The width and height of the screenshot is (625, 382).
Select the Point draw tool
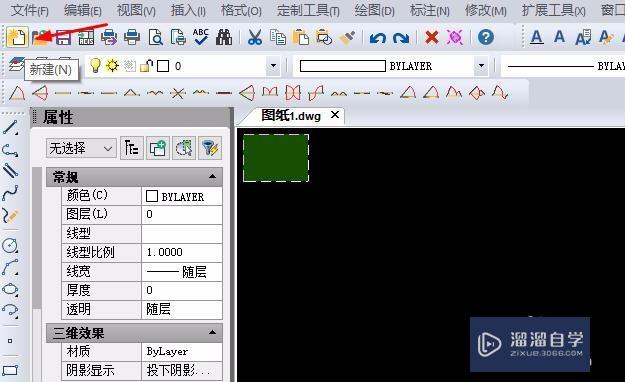coord(10,341)
